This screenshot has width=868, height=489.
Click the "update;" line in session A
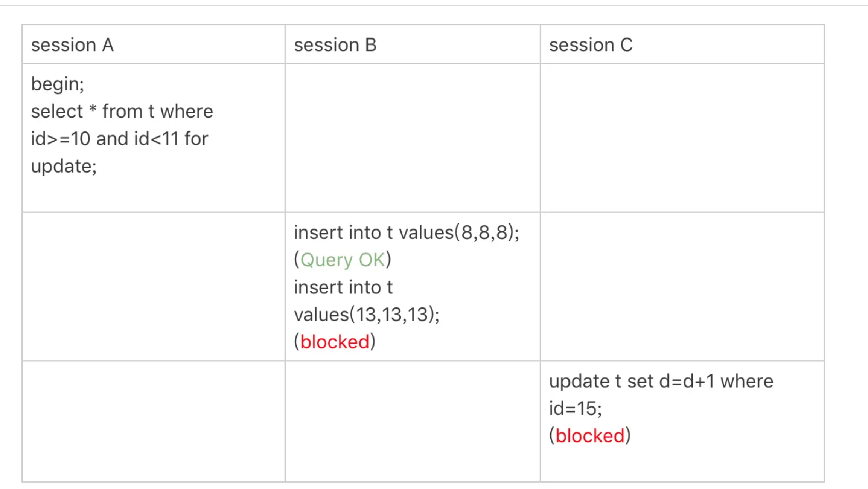pos(64,166)
